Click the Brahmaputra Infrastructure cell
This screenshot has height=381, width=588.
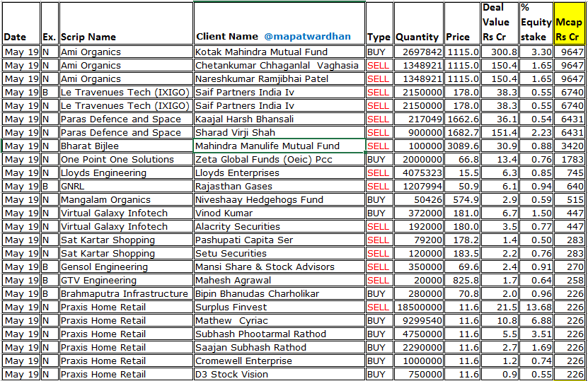pyautogui.click(x=126, y=294)
